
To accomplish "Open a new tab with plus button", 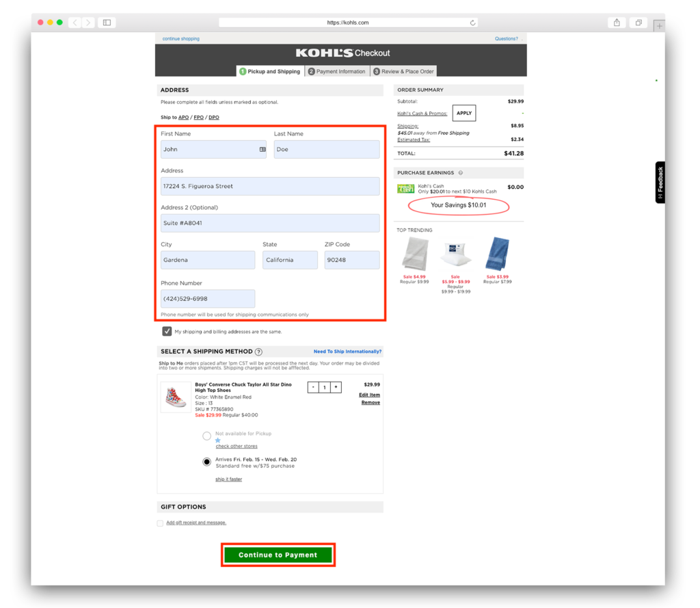I will (659, 26).
